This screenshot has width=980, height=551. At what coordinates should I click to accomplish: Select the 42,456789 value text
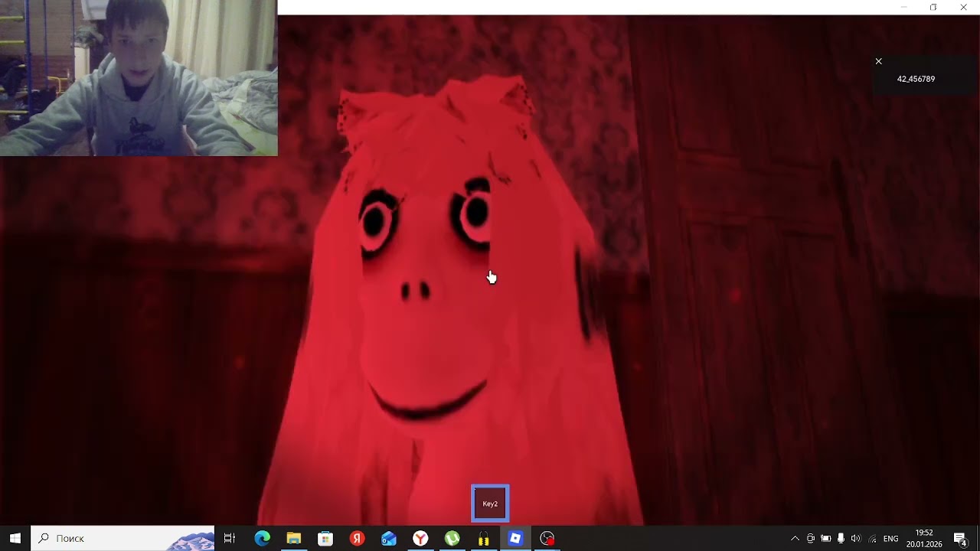pos(916,79)
